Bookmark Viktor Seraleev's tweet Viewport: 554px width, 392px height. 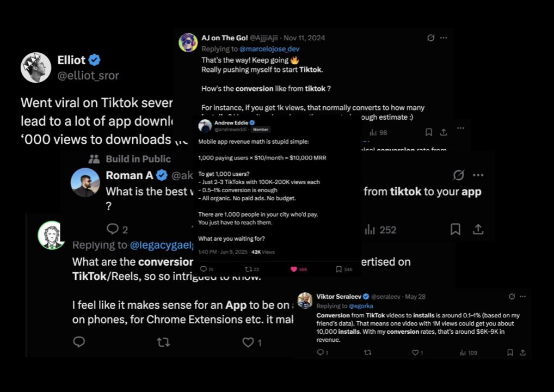click(x=510, y=353)
